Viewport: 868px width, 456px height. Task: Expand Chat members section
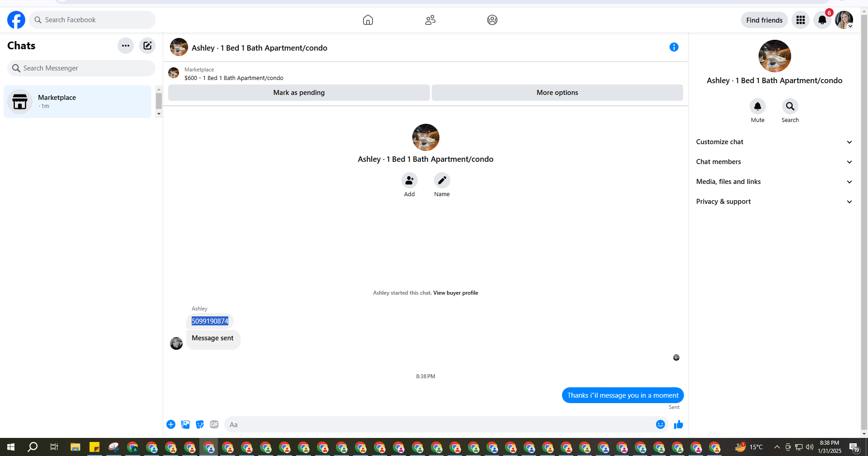(x=774, y=162)
